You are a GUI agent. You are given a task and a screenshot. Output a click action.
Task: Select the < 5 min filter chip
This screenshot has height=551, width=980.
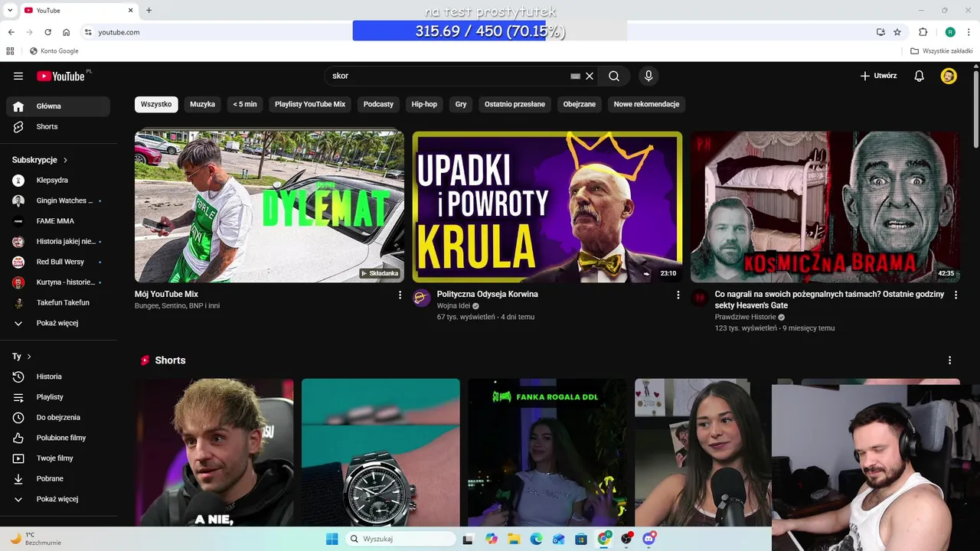245,104
